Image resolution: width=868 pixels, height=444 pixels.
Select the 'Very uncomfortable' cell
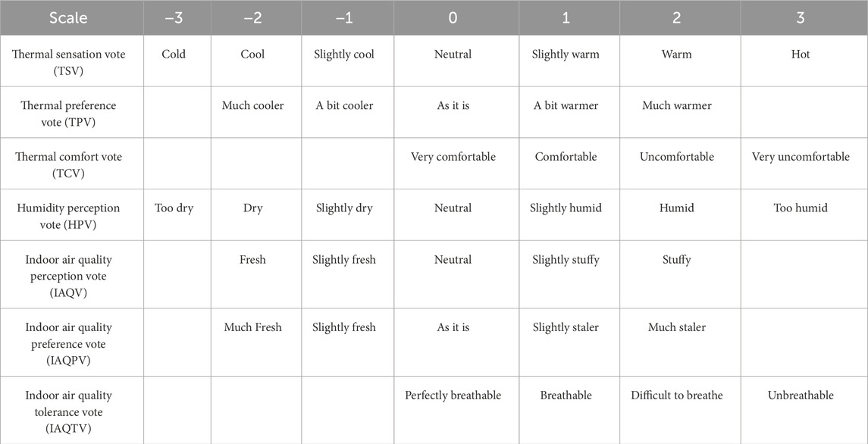pyautogui.click(x=801, y=157)
